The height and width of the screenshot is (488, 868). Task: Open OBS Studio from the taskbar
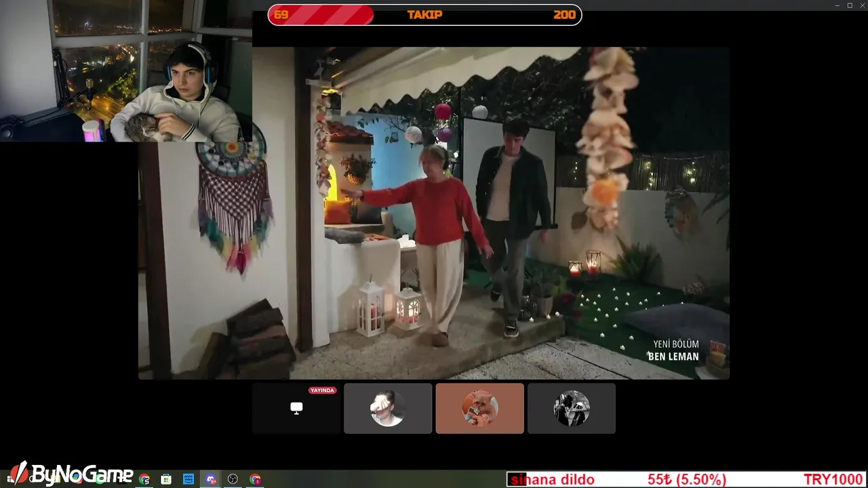[x=233, y=479]
